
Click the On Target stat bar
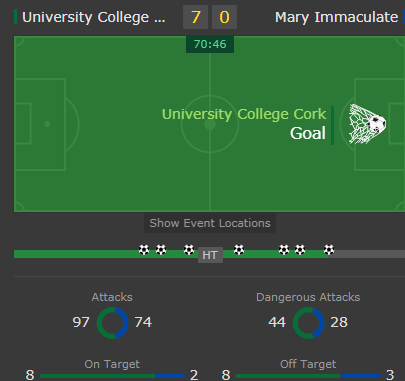(112, 376)
